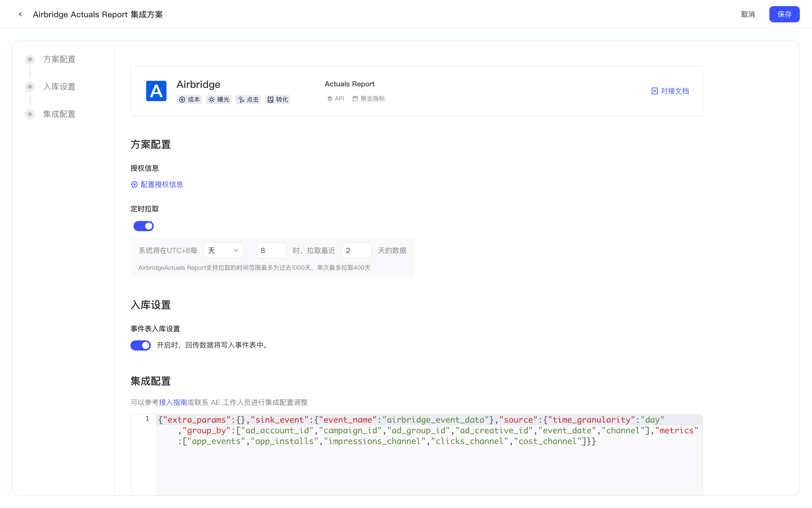Click the days input field showing 2
Viewport: 812px width, 508px height.
(356, 250)
